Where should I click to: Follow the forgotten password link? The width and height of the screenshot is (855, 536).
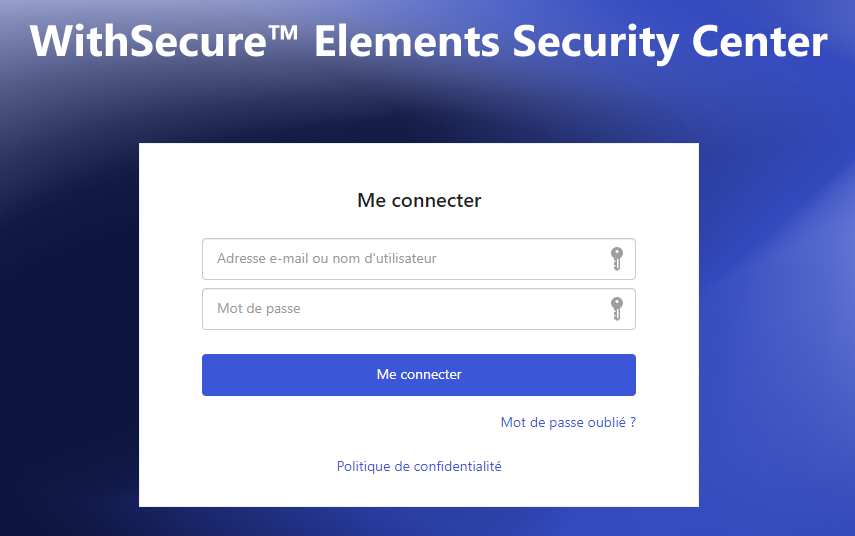(568, 423)
